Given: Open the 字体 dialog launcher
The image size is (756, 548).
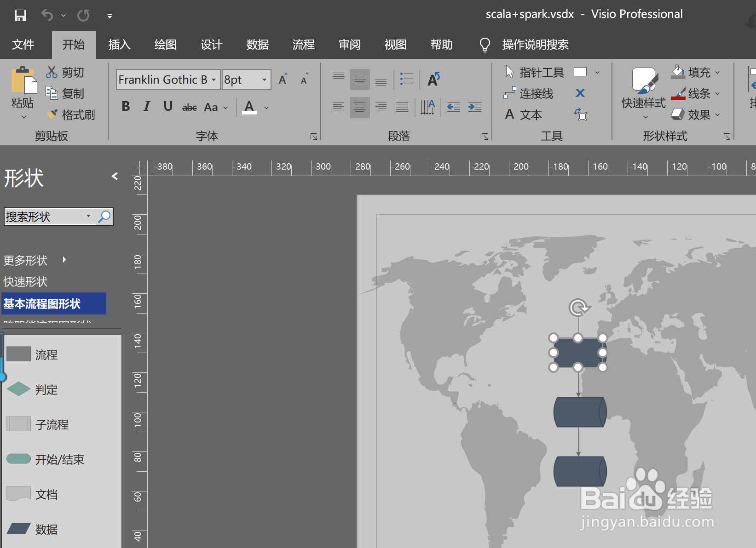Looking at the screenshot, I should 314,137.
